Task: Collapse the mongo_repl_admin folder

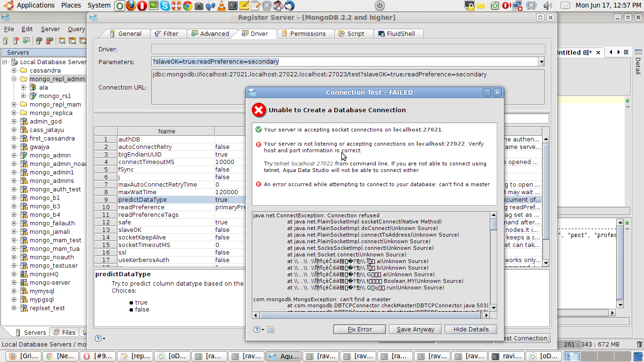Action: pos(14,79)
